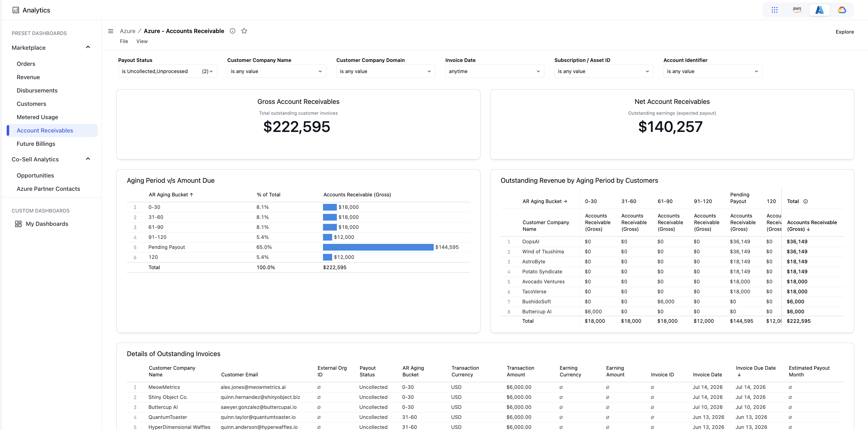This screenshot has height=430, width=868.
Task: Select Account Receivables in sidebar
Action: tap(52, 131)
